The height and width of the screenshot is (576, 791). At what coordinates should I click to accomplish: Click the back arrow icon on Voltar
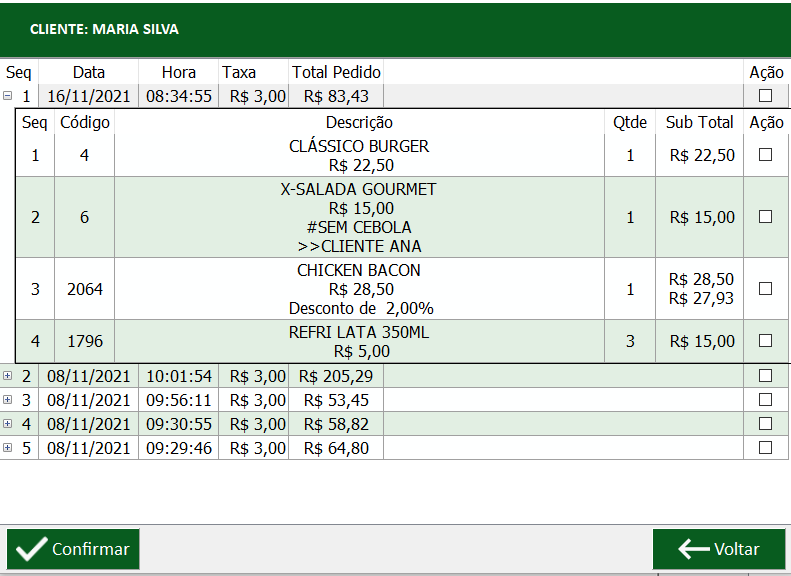coord(693,549)
